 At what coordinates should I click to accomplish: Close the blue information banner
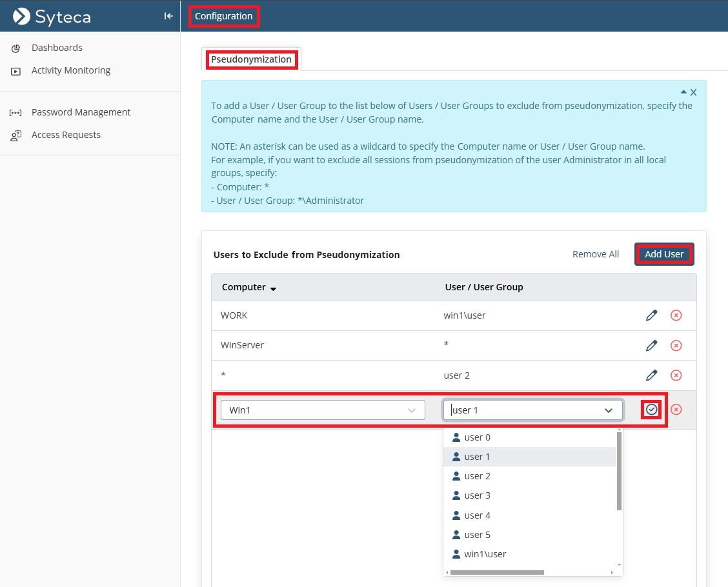point(694,93)
